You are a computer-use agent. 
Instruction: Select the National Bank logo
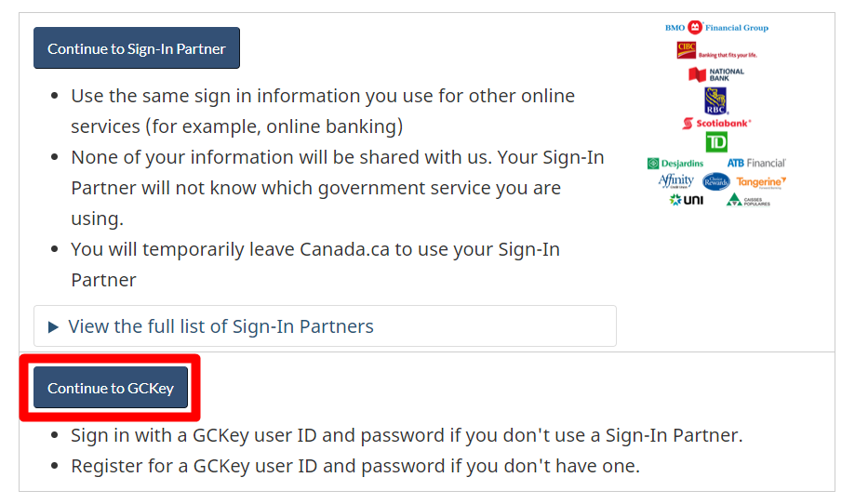pos(716,74)
